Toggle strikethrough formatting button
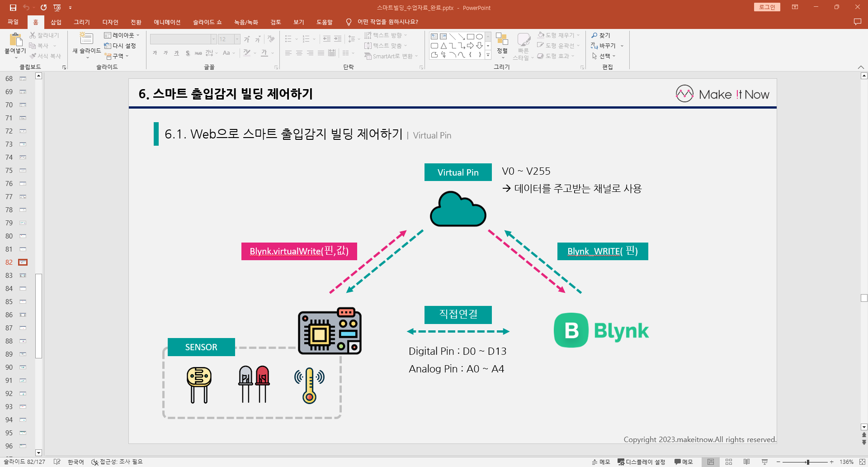 click(198, 53)
